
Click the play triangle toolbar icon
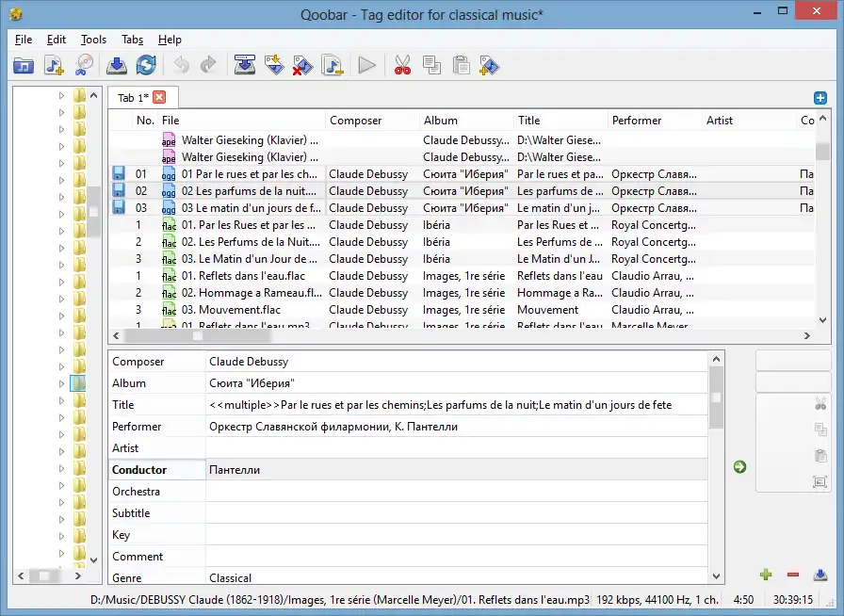(x=367, y=65)
